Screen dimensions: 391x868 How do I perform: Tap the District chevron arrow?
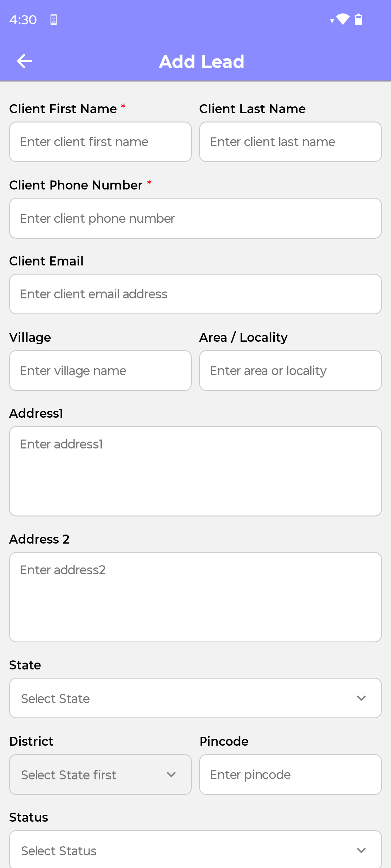tap(171, 774)
